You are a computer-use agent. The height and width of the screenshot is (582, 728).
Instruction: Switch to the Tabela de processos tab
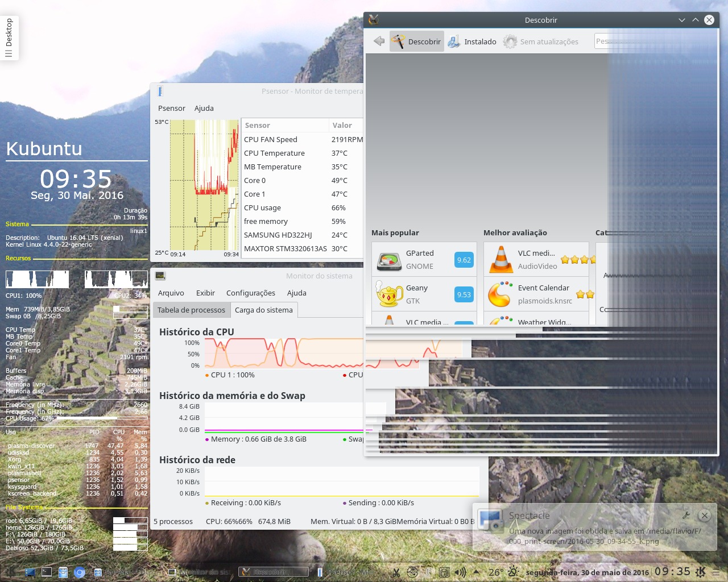point(191,310)
